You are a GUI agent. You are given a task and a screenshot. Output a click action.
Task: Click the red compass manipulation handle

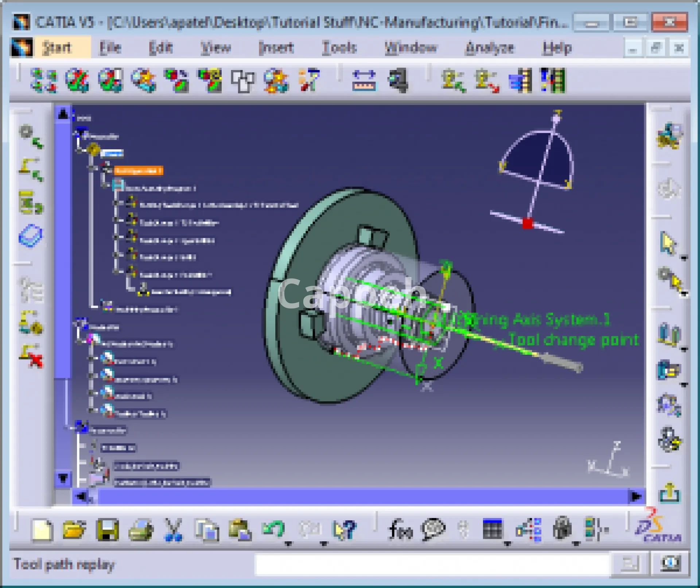pyautogui.click(x=527, y=223)
